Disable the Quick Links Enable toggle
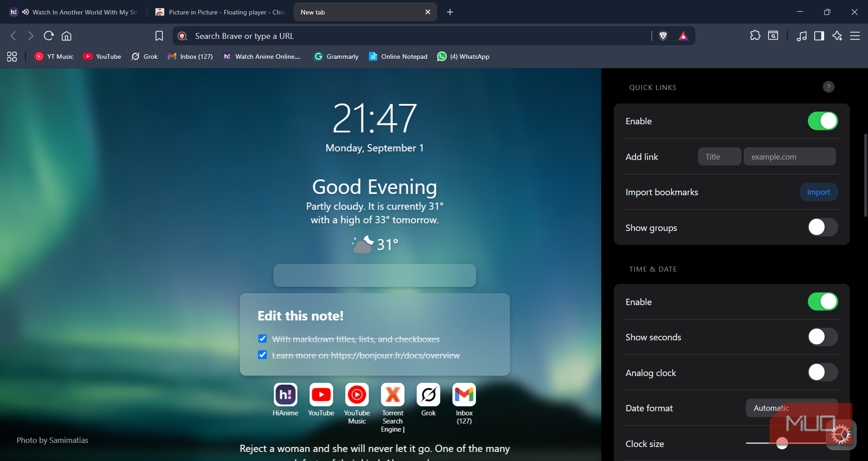This screenshot has width=868, height=461. [x=823, y=121]
